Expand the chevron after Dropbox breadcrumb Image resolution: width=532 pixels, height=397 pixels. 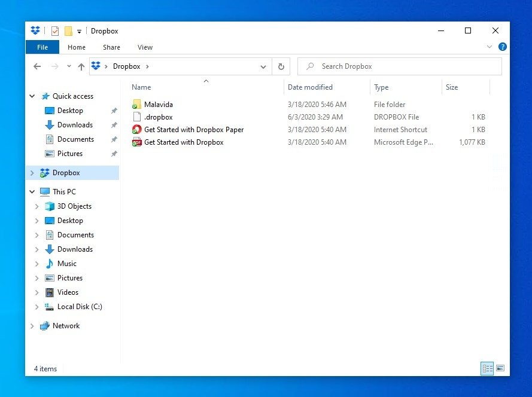[147, 66]
